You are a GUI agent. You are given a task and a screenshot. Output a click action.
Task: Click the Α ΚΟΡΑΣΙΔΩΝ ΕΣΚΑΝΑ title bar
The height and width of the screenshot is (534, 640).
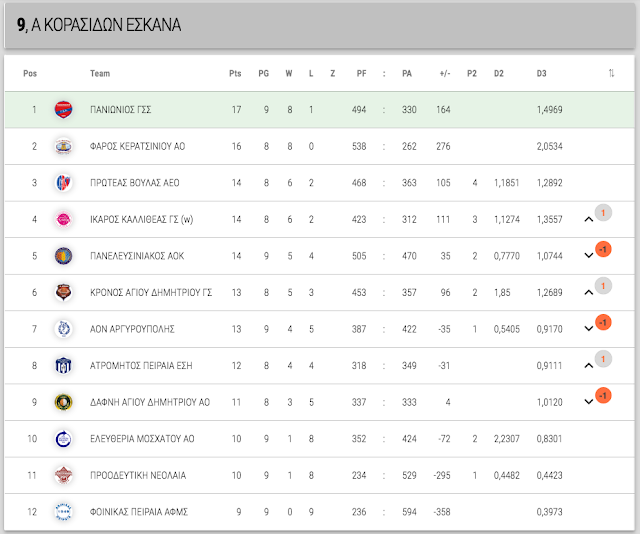point(320,25)
